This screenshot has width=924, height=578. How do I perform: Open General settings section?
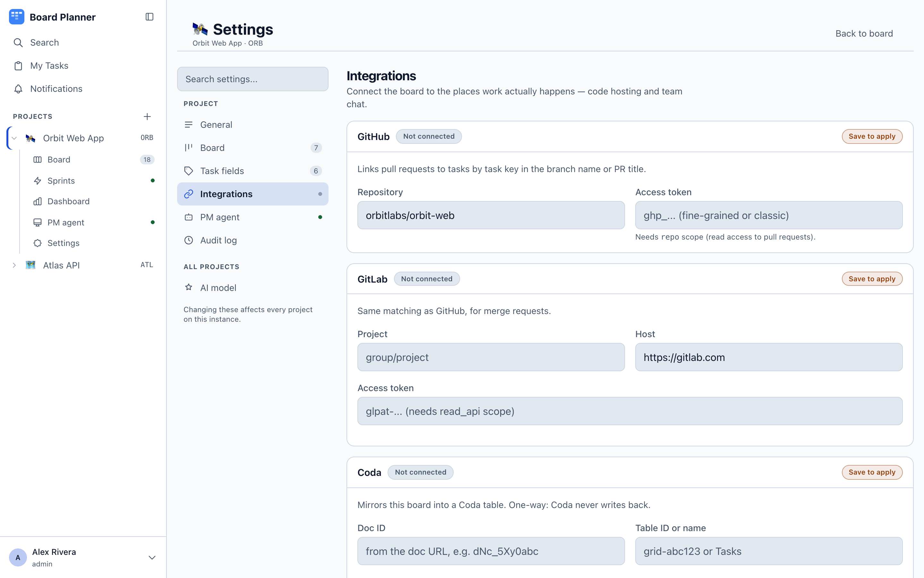[253, 125]
